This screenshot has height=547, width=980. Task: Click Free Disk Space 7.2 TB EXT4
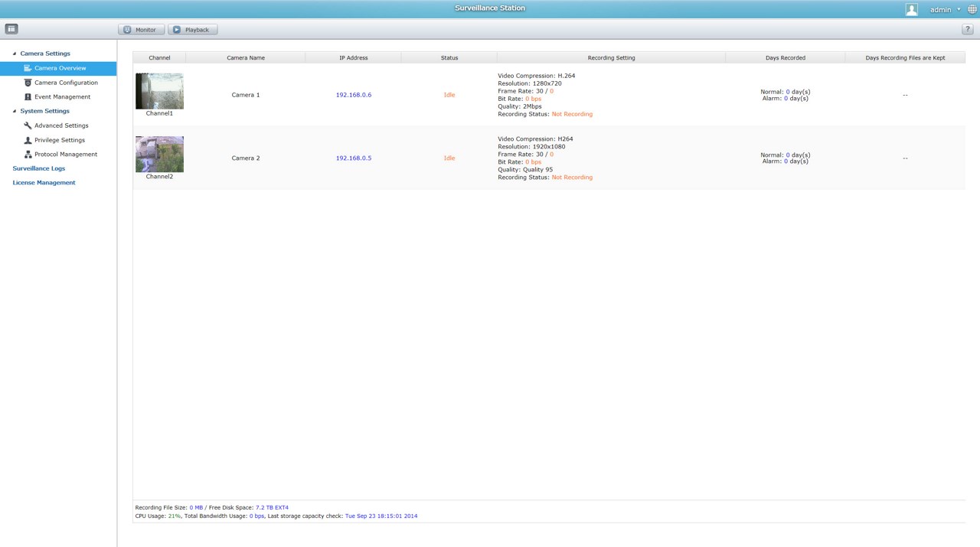pyautogui.click(x=272, y=507)
